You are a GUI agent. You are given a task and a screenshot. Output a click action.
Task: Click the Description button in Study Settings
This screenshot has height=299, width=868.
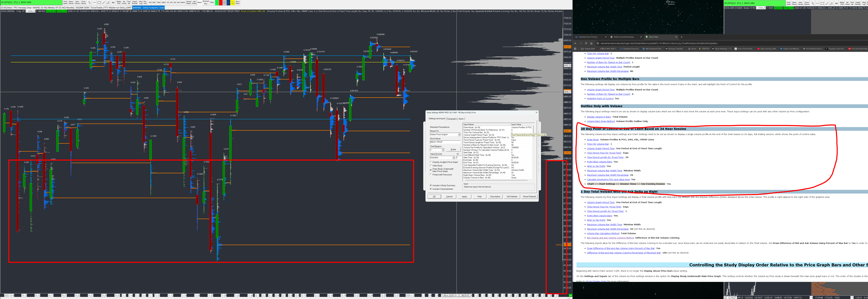(495, 197)
